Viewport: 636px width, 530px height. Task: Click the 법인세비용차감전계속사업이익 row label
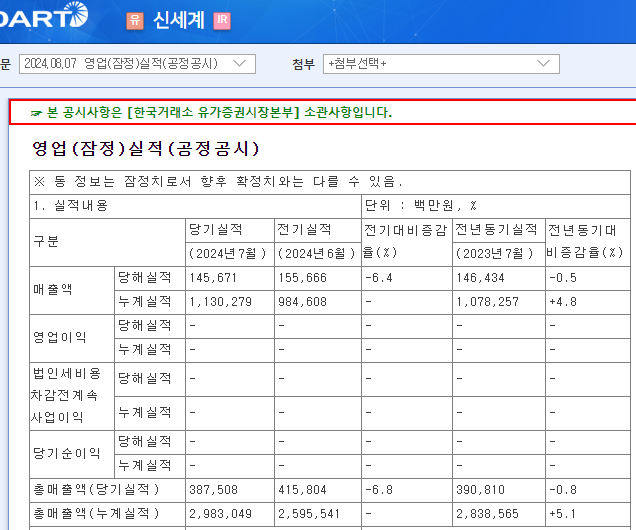pyautogui.click(x=72, y=396)
